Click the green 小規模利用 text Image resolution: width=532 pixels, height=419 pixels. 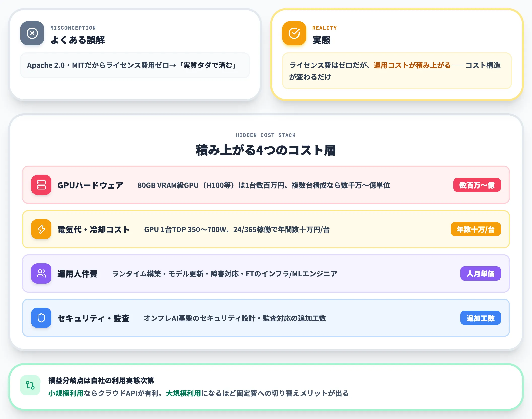[66, 393]
